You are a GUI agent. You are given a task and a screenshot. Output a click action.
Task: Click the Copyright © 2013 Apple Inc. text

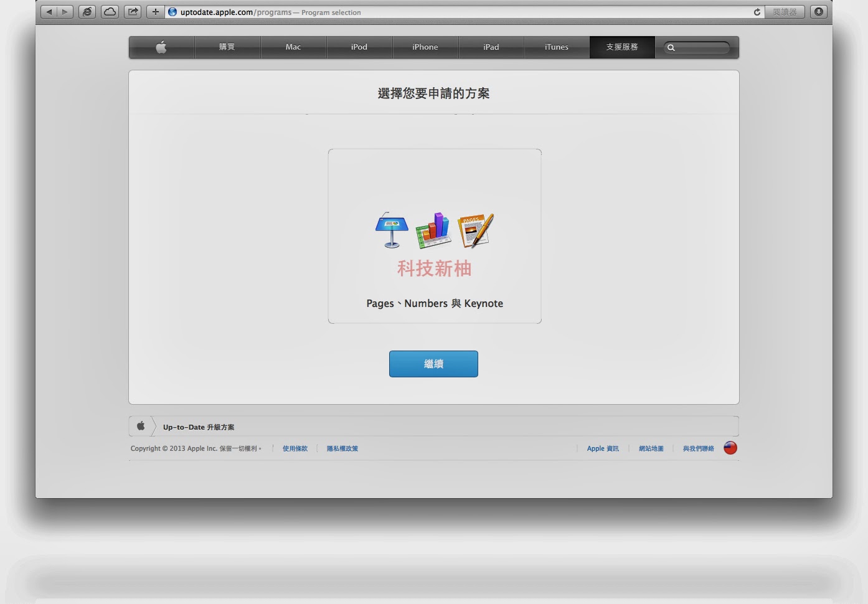[174, 448]
